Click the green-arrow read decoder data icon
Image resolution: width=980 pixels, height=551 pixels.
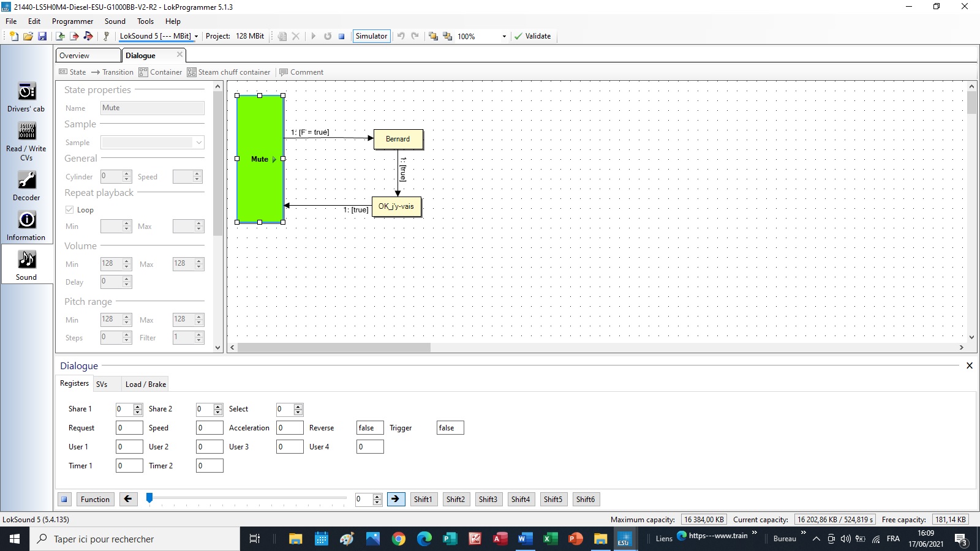coord(60,36)
